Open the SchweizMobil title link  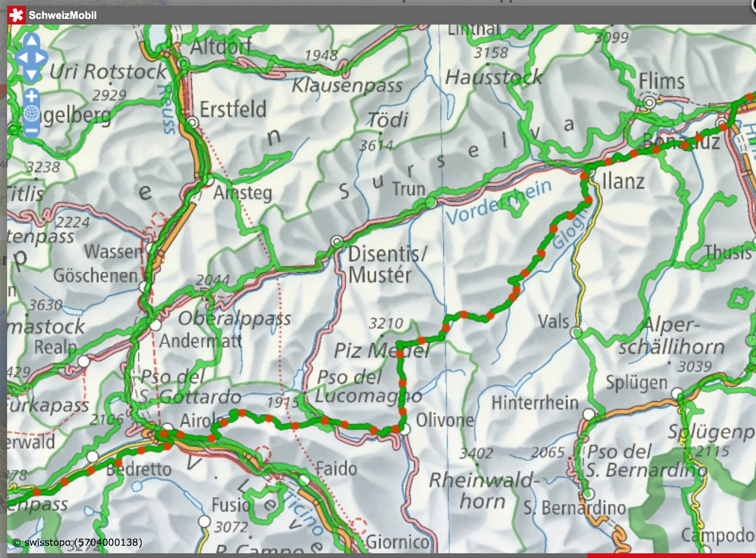[x=63, y=16]
